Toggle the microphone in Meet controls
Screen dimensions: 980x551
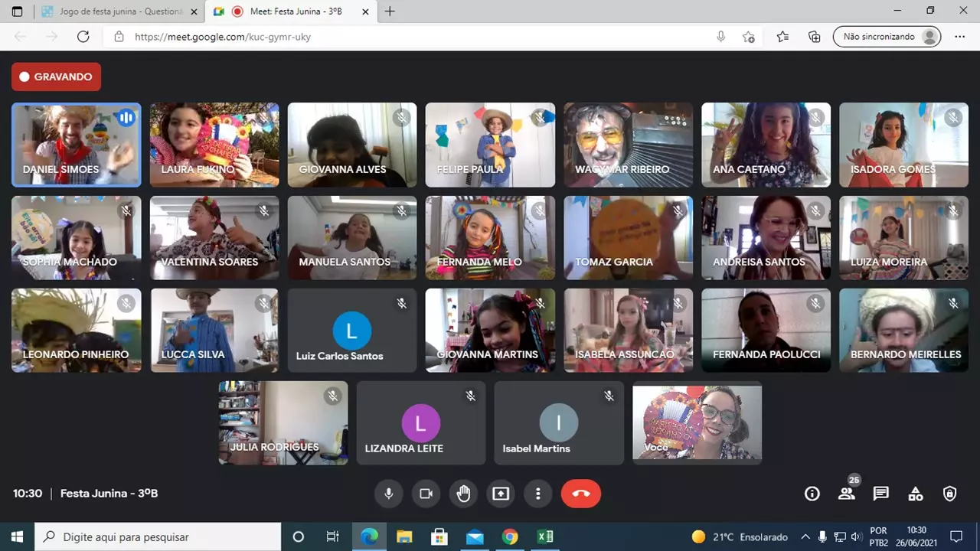(389, 494)
